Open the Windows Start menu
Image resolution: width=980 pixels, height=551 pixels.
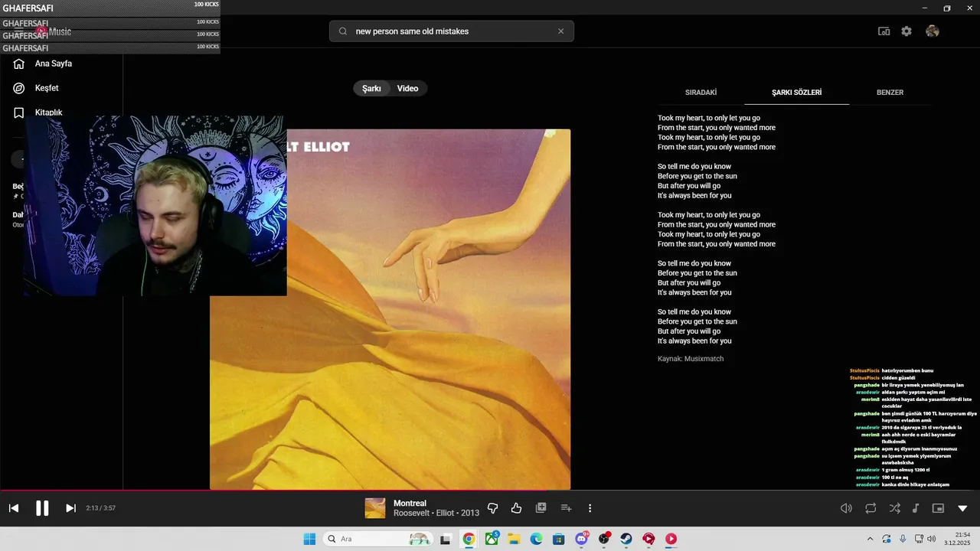click(x=309, y=539)
